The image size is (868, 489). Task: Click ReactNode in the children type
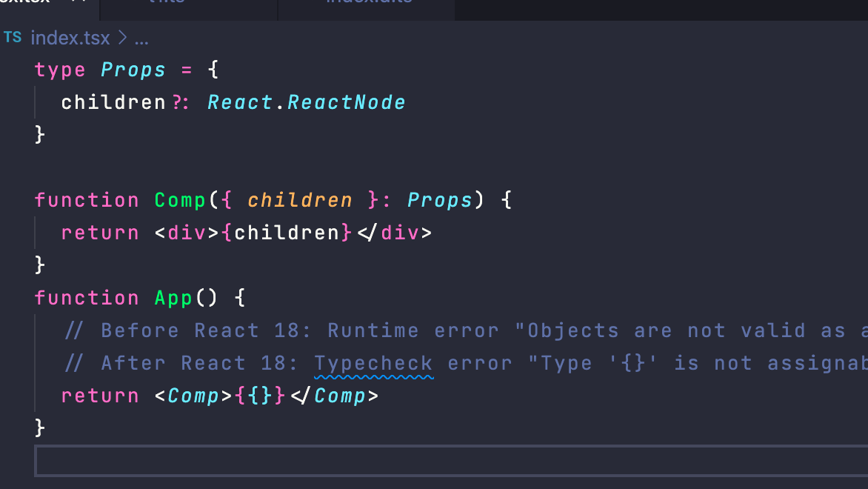pos(346,102)
